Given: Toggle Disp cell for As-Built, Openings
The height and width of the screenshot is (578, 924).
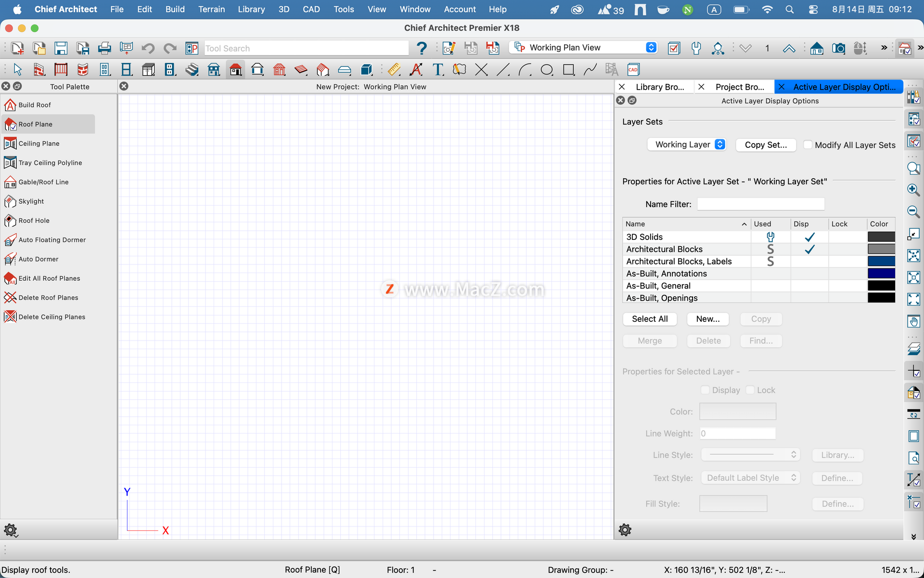Looking at the screenshot, I should click(x=809, y=298).
